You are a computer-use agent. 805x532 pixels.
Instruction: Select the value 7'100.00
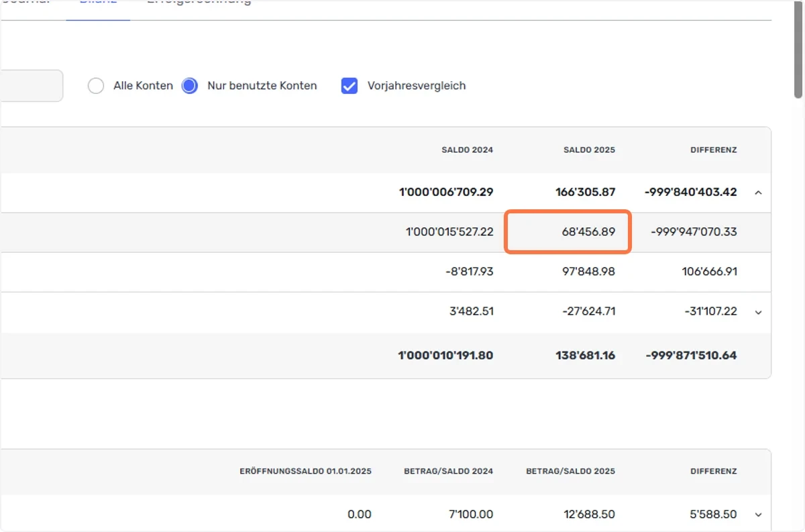point(472,515)
